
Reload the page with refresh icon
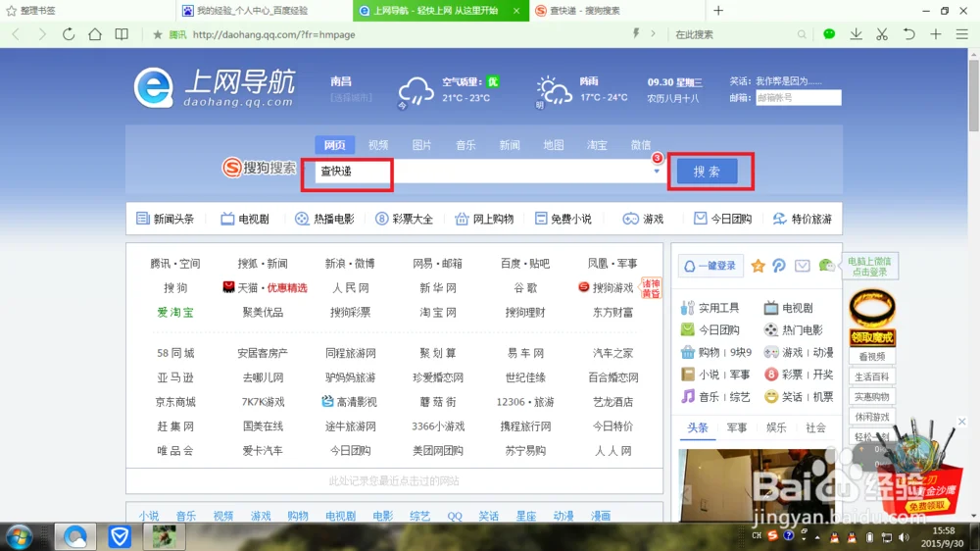click(x=69, y=34)
